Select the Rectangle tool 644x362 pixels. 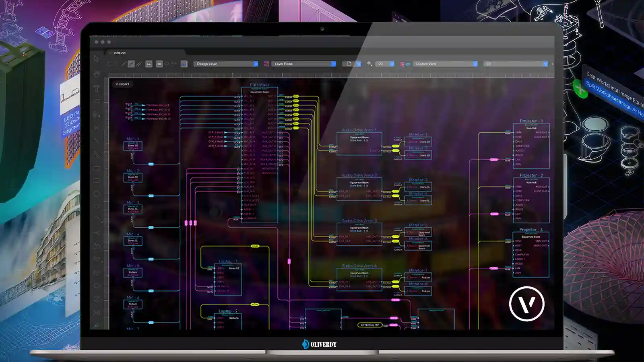97,168
